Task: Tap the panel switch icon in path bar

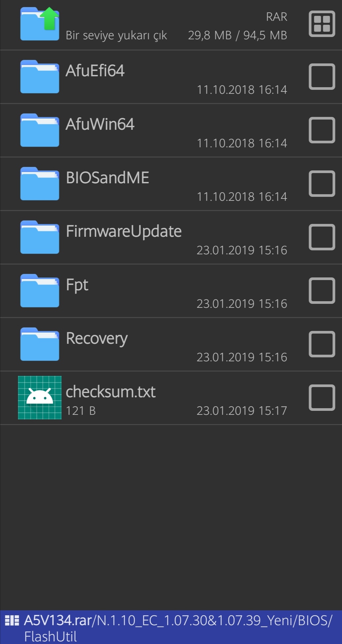Action: 12,621
